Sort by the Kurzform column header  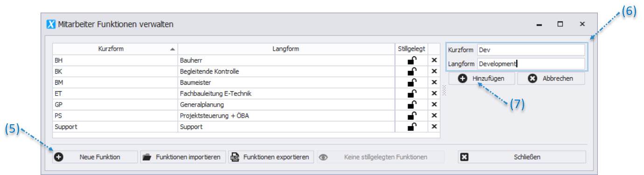pos(115,49)
